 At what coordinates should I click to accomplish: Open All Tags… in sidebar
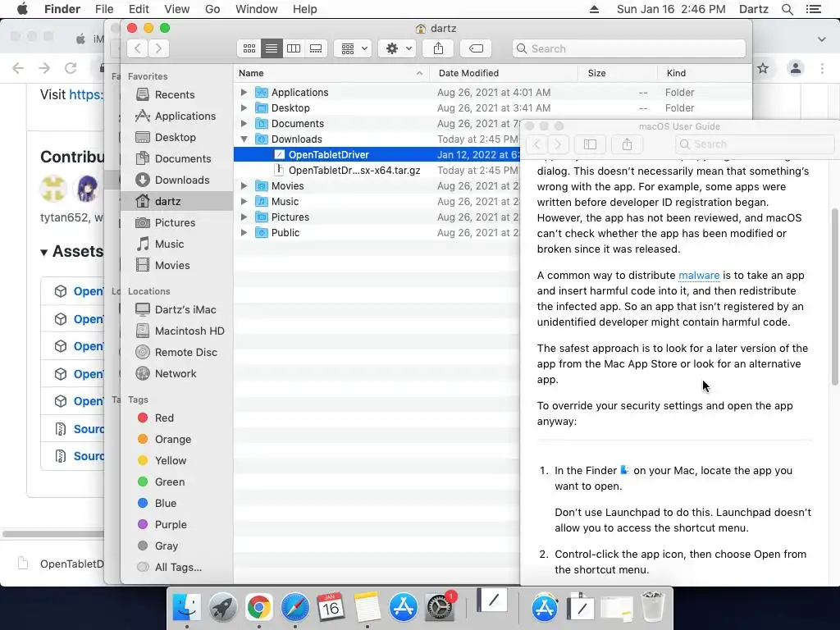169,568
